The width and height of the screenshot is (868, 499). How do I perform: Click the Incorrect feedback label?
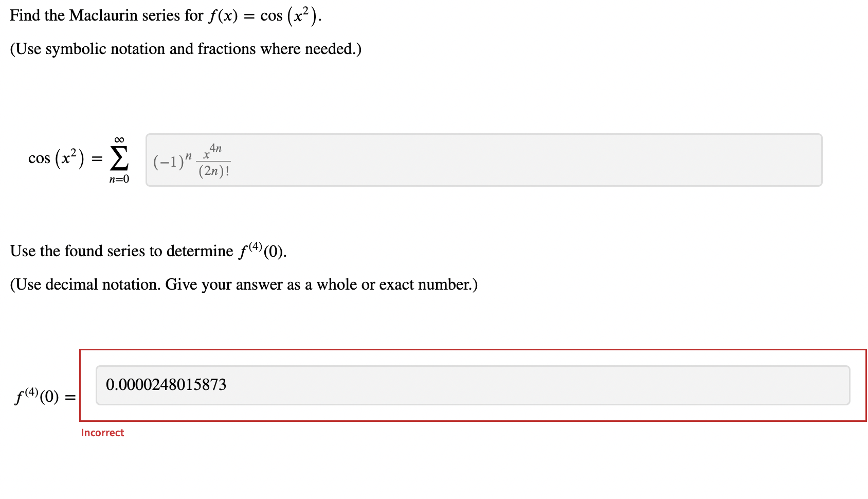102,433
